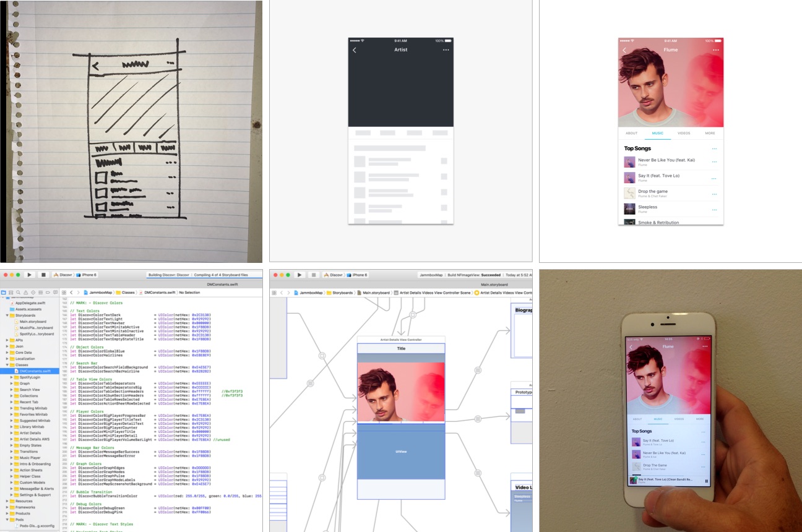Open 'No Selection' jump bar segment
Image resolution: width=802 pixels, height=532 pixels.
click(189, 292)
